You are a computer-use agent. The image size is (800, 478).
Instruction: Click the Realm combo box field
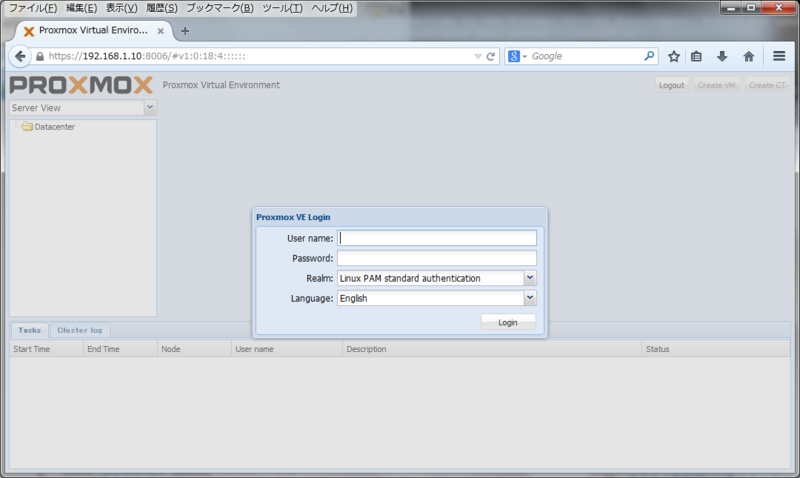431,278
